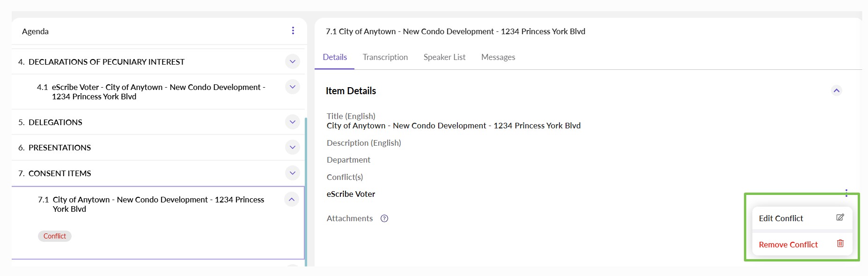Screen dimensions: 868x276
Task: Click the Agenda panel heading text
Action: [x=35, y=31]
